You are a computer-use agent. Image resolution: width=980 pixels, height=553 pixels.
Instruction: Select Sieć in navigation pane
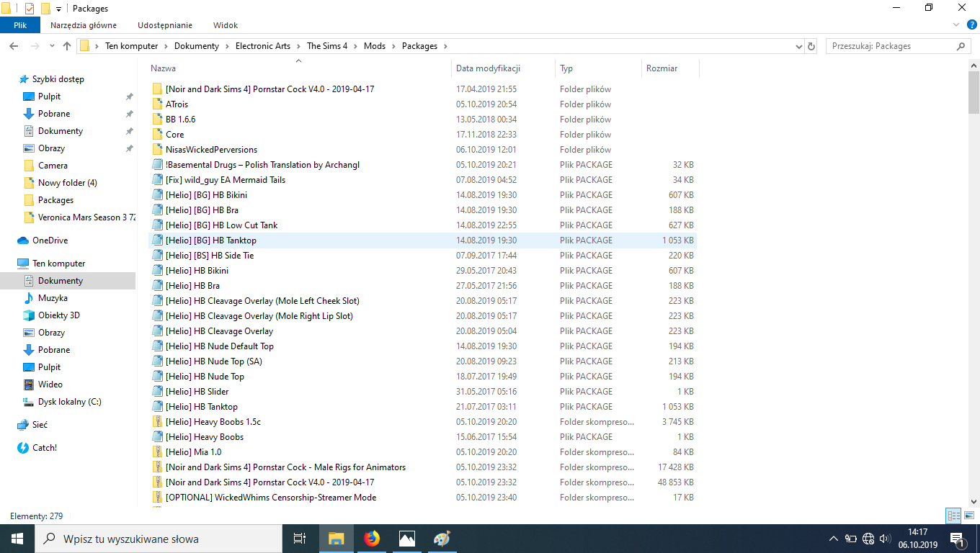tap(40, 425)
